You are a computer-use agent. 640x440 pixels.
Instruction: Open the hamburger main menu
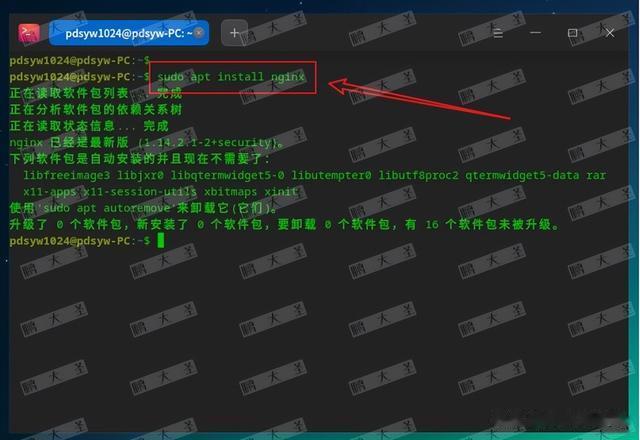[x=498, y=33]
